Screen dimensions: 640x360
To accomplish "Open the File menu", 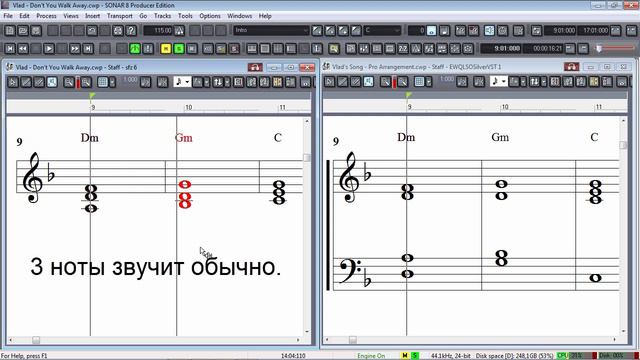I will 8,16.
